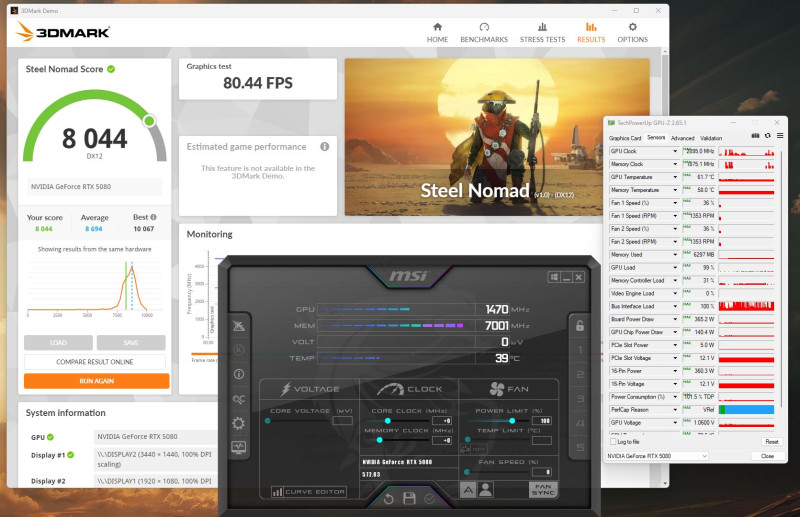Select Afterburner profile slot 3

[x=580, y=399]
